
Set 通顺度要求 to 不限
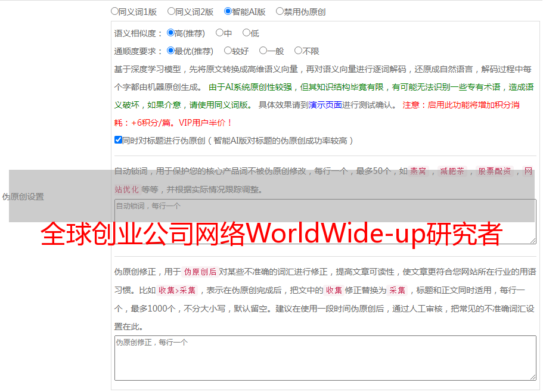(298, 51)
